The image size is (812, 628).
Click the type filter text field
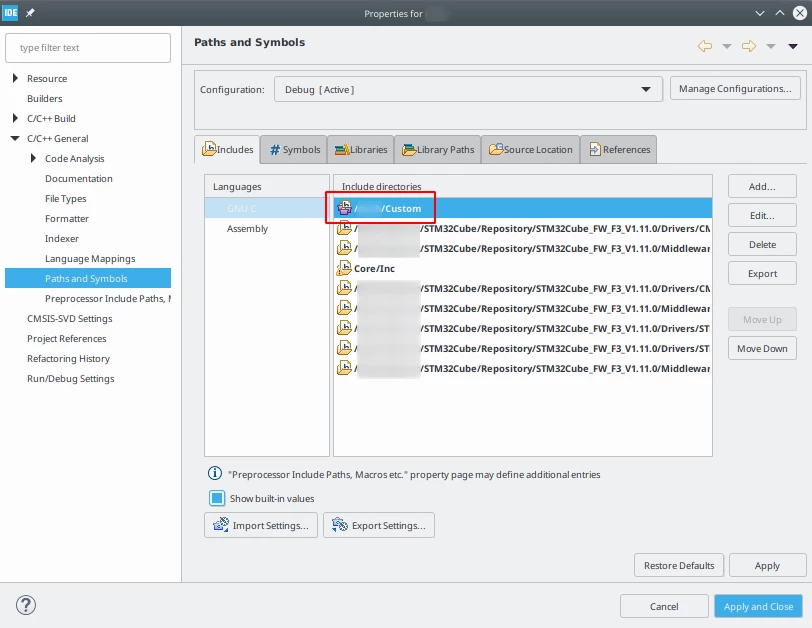pyautogui.click(x=88, y=48)
